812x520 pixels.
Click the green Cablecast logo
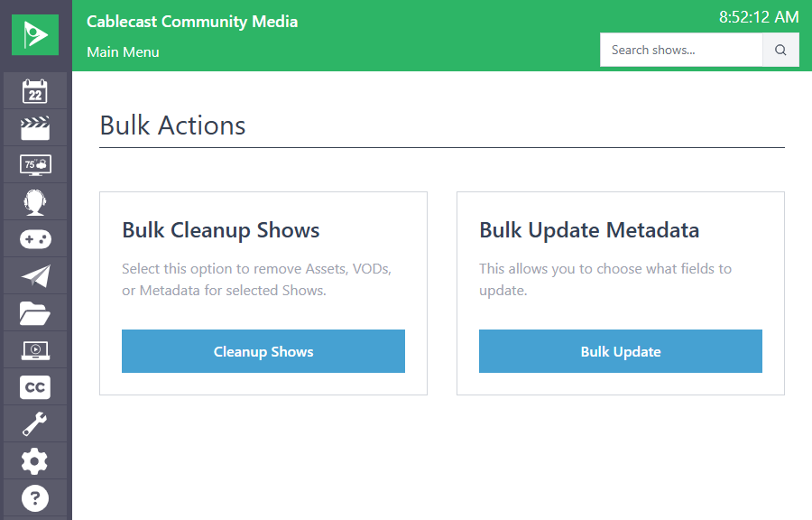click(34, 34)
